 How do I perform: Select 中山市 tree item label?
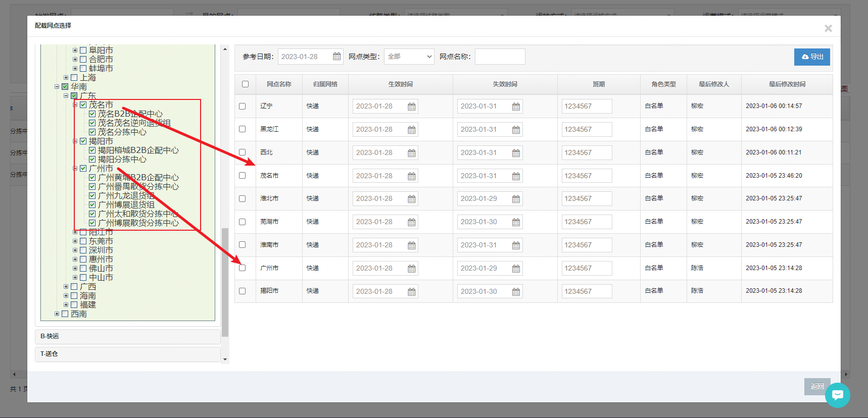coord(101,277)
